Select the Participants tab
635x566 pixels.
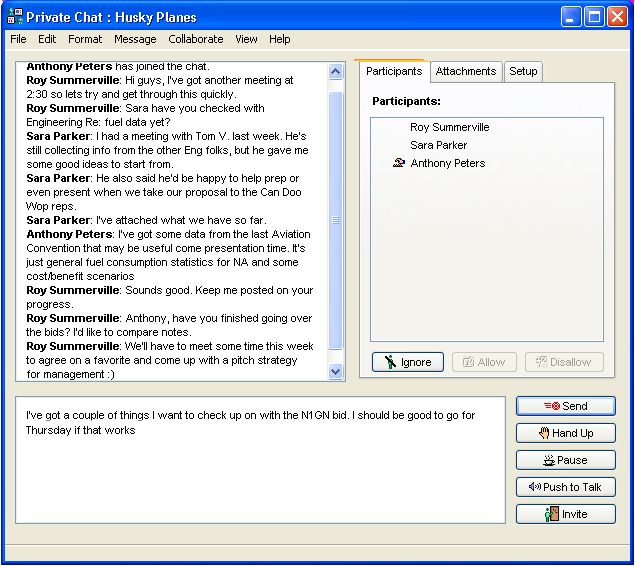393,71
